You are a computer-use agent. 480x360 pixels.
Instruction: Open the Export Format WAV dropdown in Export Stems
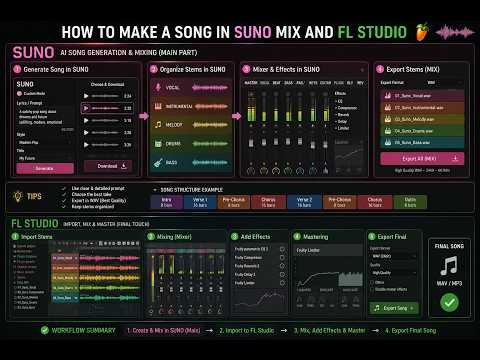445,82
